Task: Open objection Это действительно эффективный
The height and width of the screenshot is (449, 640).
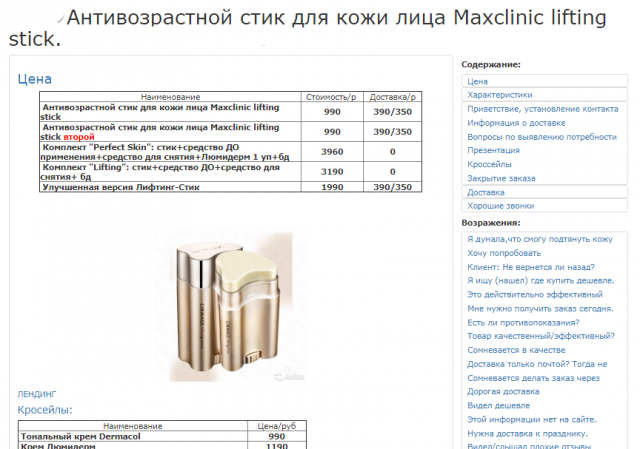Action: pos(535,294)
